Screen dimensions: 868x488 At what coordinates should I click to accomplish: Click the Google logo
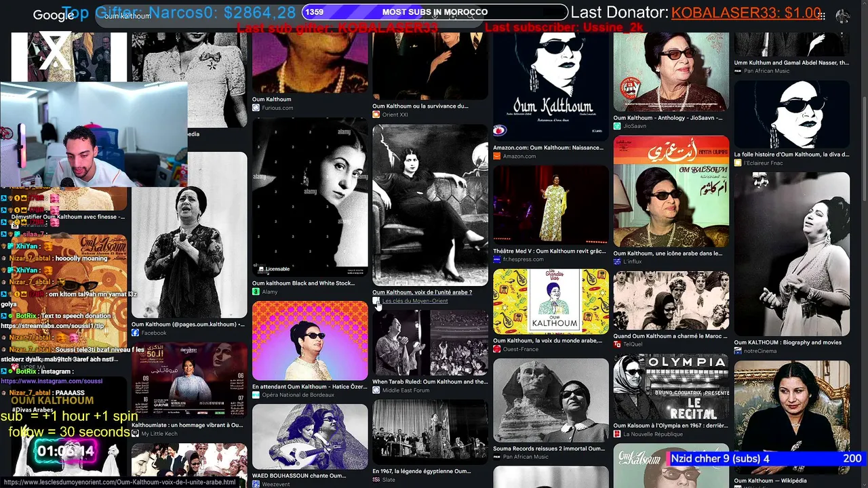pos(54,16)
